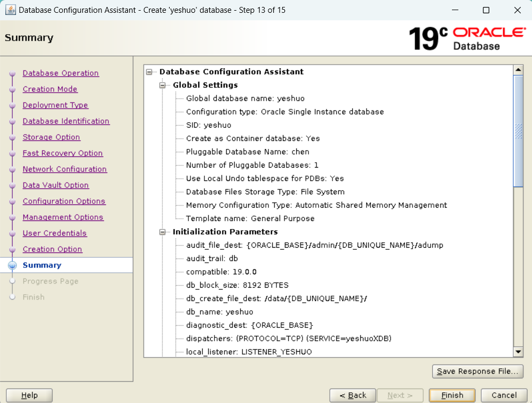Collapse the Global Settings tree node
Viewport: 532px width, 403px height.
[163, 85]
